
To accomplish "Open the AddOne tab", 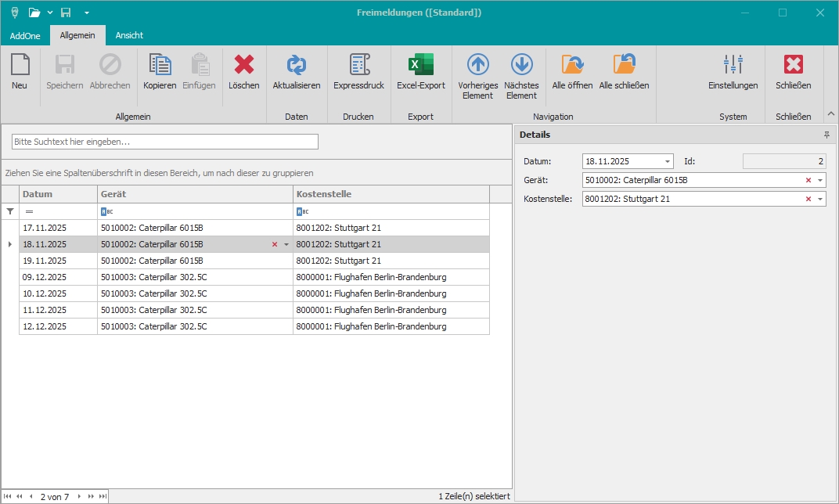I will tap(25, 35).
